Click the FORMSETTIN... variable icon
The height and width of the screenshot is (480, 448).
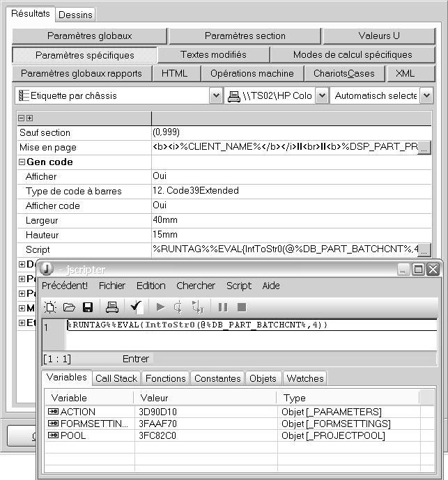tap(53, 424)
